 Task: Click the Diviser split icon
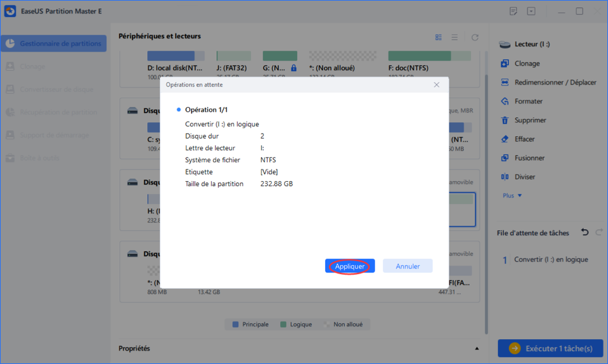[504, 177]
